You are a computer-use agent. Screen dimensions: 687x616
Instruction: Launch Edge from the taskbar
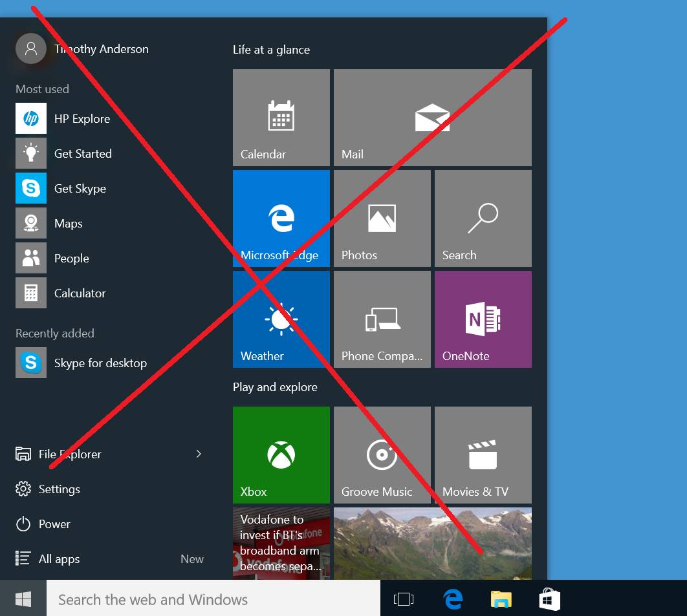pyautogui.click(x=453, y=599)
